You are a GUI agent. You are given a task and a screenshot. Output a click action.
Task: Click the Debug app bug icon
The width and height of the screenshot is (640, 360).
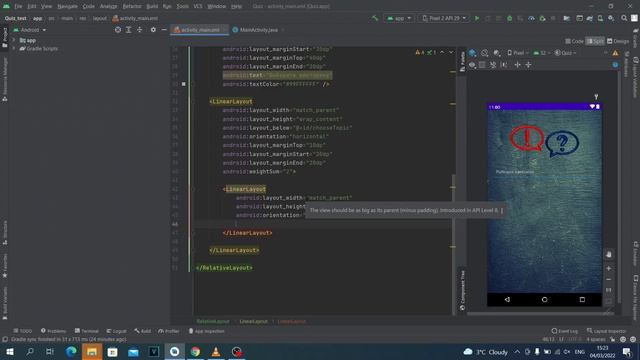pyautogui.click(x=509, y=18)
